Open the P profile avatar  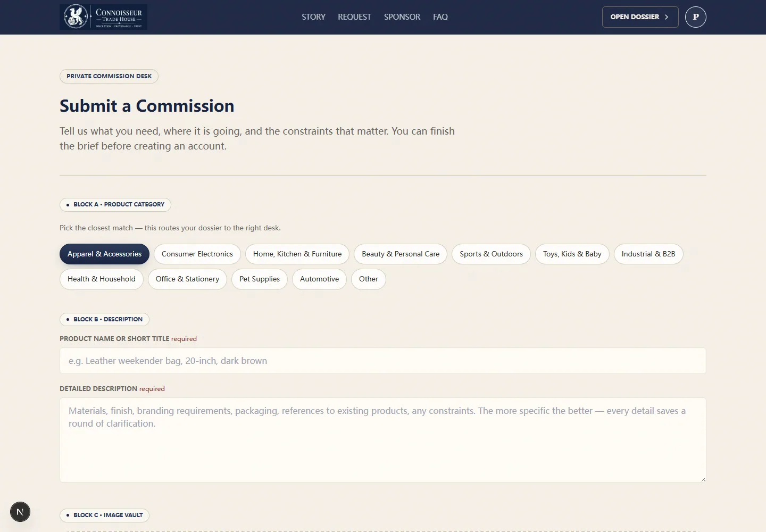696,17
